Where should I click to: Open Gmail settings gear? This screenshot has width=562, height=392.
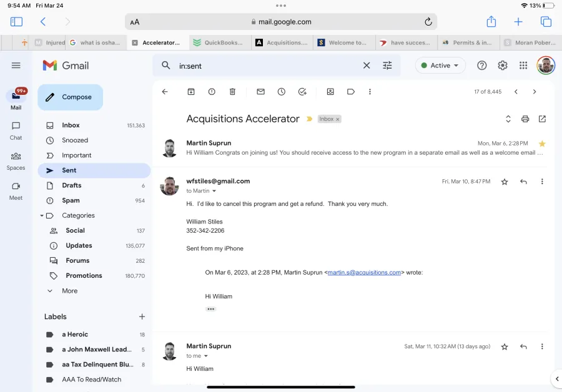[503, 66]
